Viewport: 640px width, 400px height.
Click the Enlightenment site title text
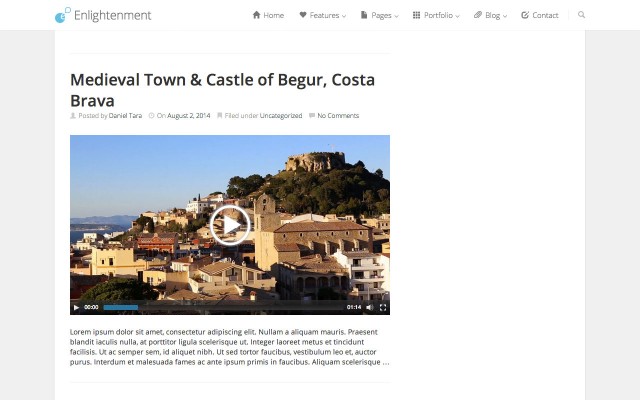(x=113, y=15)
